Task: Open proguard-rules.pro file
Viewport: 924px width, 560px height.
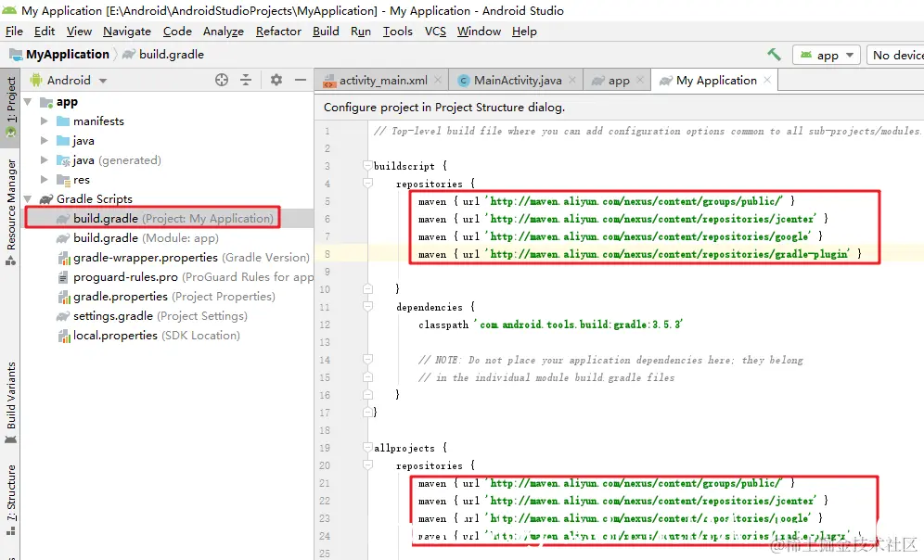Action: coord(185,277)
